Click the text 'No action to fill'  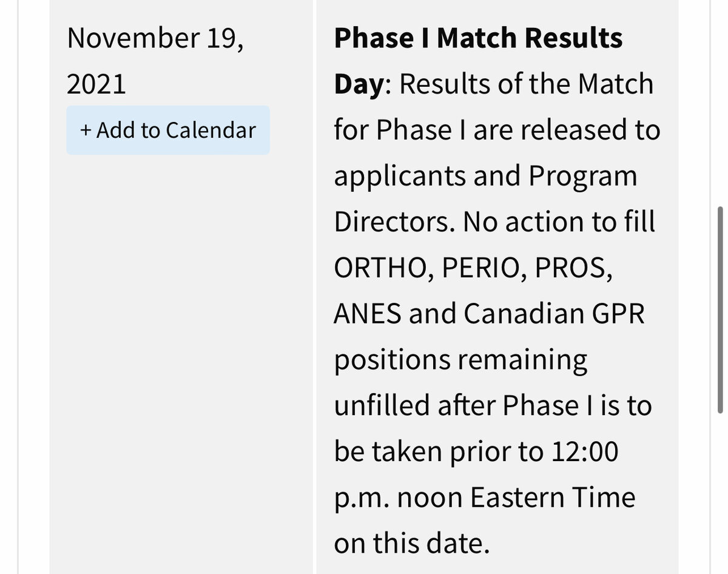click(x=559, y=222)
